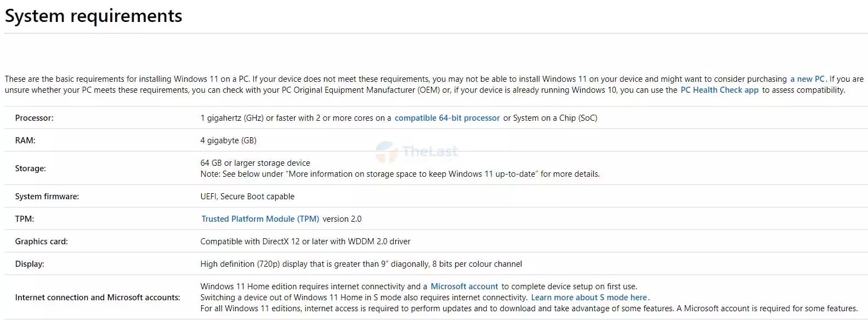Select the Display row label
Screen dimensions: 868x320
click(30, 264)
